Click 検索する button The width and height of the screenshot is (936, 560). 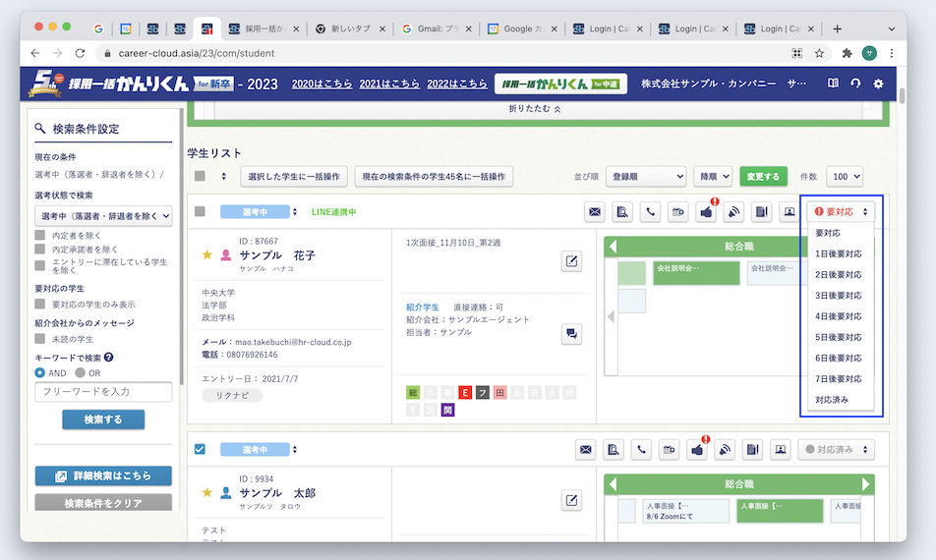pyautogui.click(x=103, y=420)
